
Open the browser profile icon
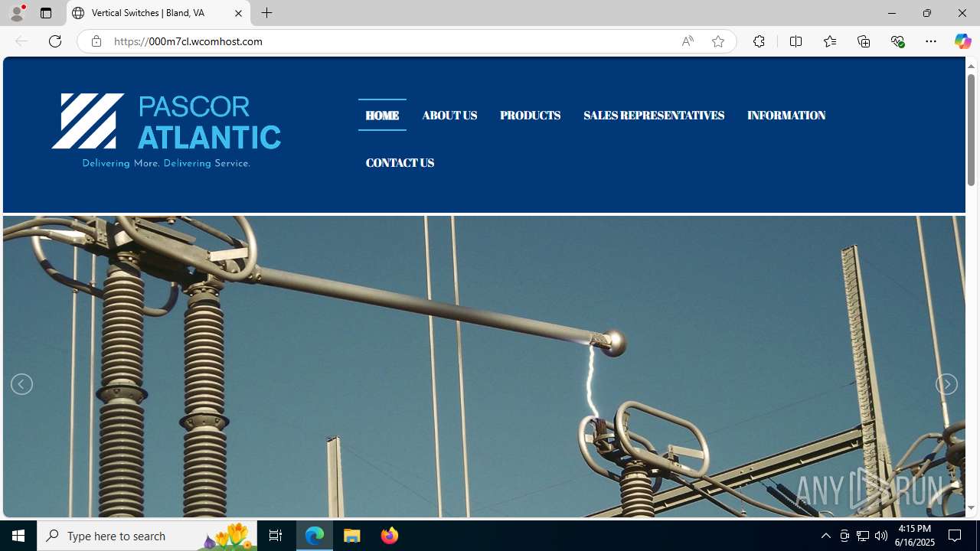[x=17, y=13]
